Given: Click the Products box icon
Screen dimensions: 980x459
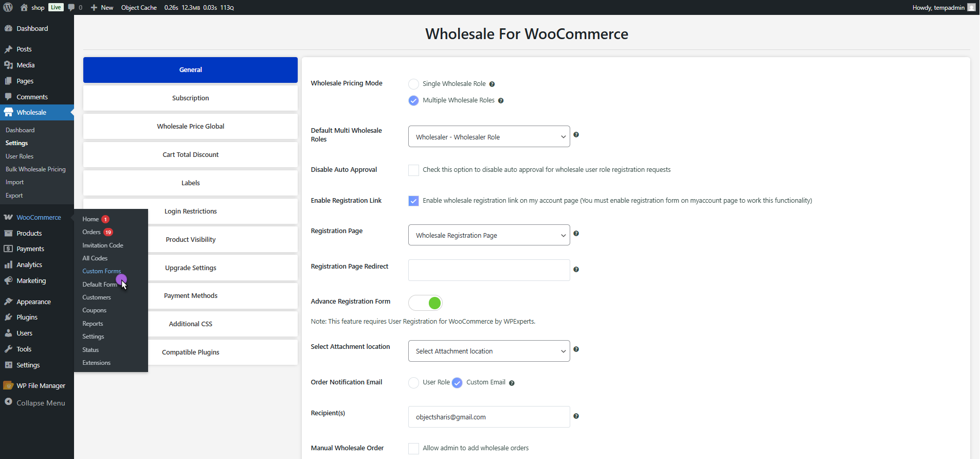Looking at the screenshot, I should 8,233.
